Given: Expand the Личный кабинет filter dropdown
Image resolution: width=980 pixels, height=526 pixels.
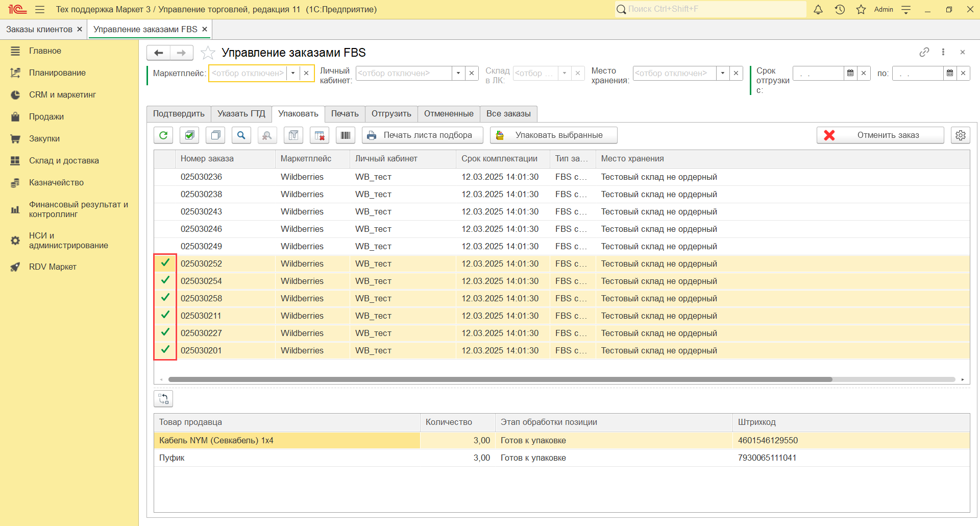Looking at the screenshot, I should coord(458,73).
